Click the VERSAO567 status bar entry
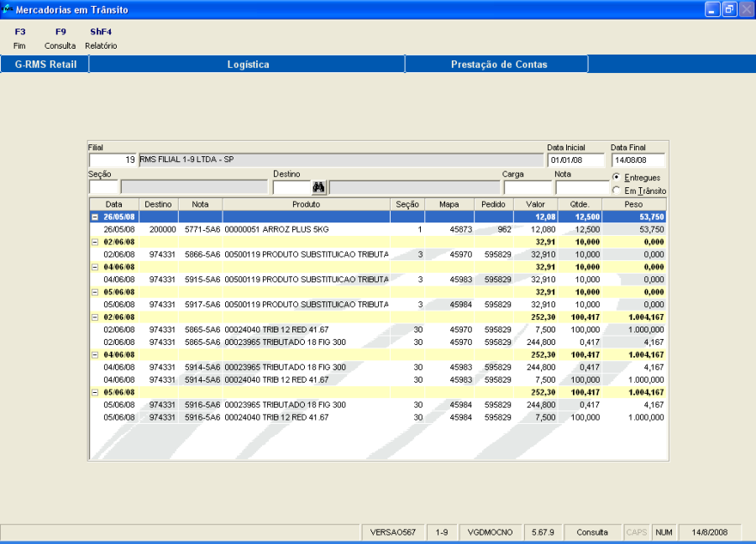This screenshot has width=756, height=544. coord(393,532)
